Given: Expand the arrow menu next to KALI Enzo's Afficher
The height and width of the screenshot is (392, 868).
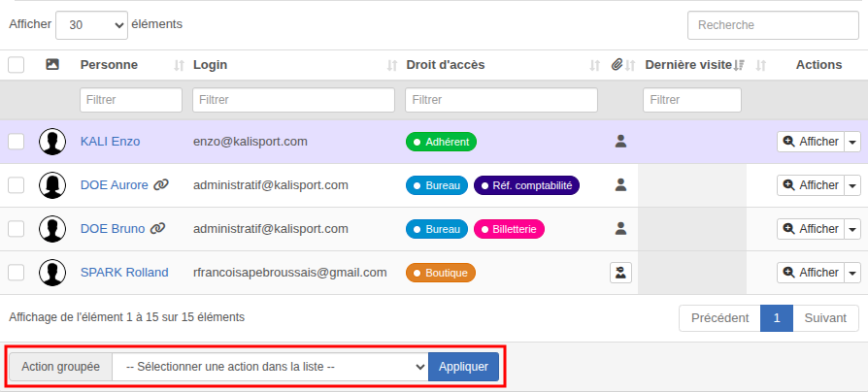Looking at the screenshot, I should [852, 142].
